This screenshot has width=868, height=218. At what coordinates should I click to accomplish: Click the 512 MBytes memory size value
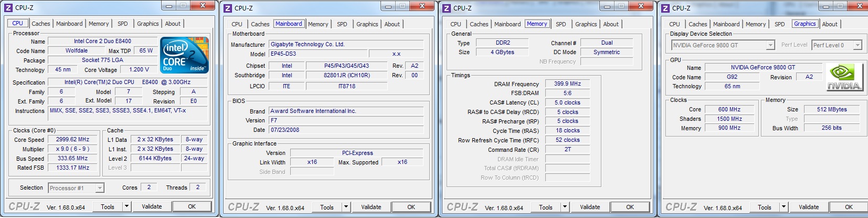tap(832, 110)
